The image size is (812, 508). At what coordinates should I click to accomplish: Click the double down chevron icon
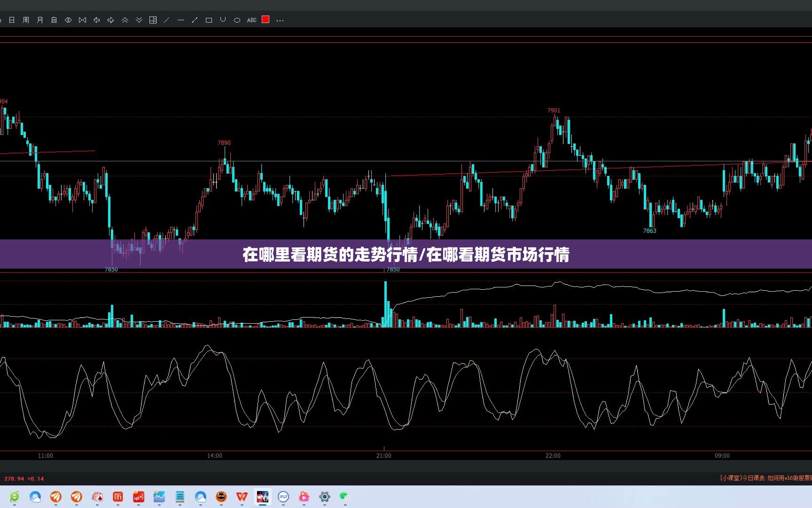139,20
